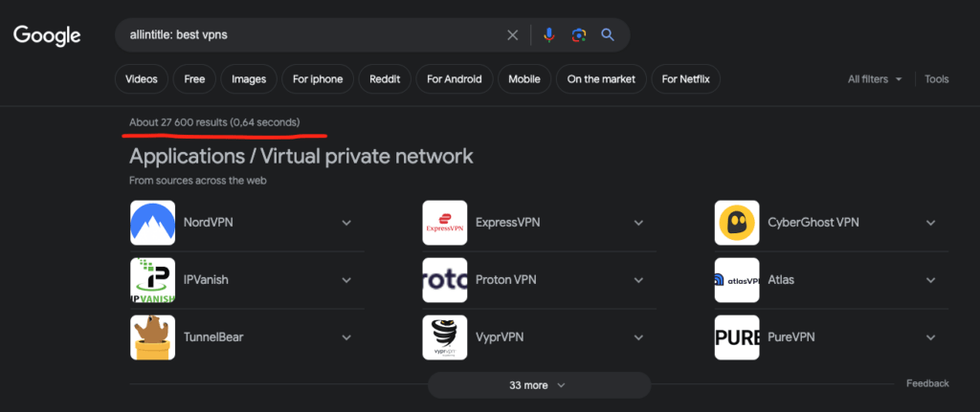
Task: Apply the Mobile filter chip
Action: (523, 79)
